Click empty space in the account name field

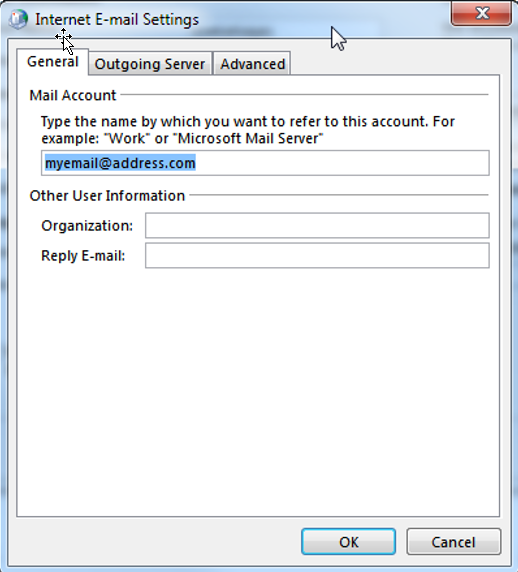pos(342,163)
